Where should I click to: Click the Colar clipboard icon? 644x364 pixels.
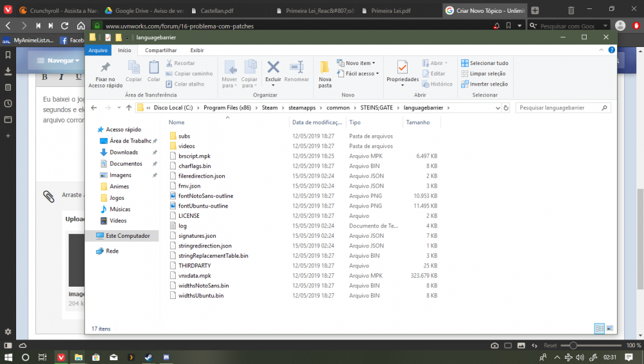(154, 71)
